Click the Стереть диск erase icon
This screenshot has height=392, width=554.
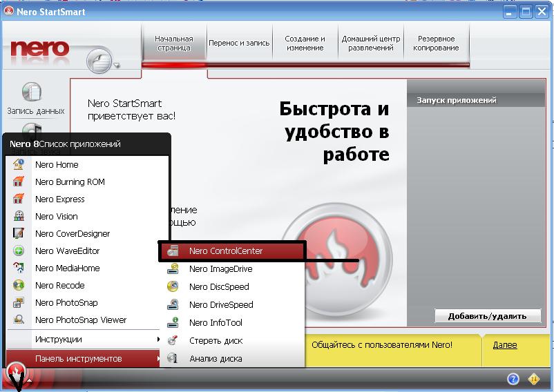click(x=174, y=341)
